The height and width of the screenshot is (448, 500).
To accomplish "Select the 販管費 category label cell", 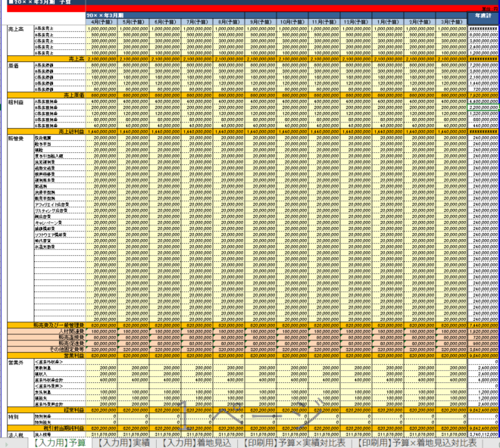I will tap(15, 138).
